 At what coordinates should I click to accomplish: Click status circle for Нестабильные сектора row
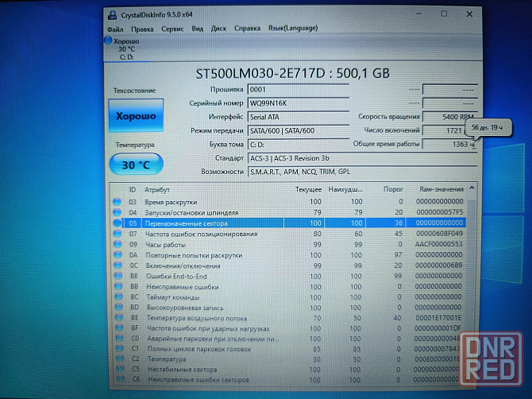[120, 369]
